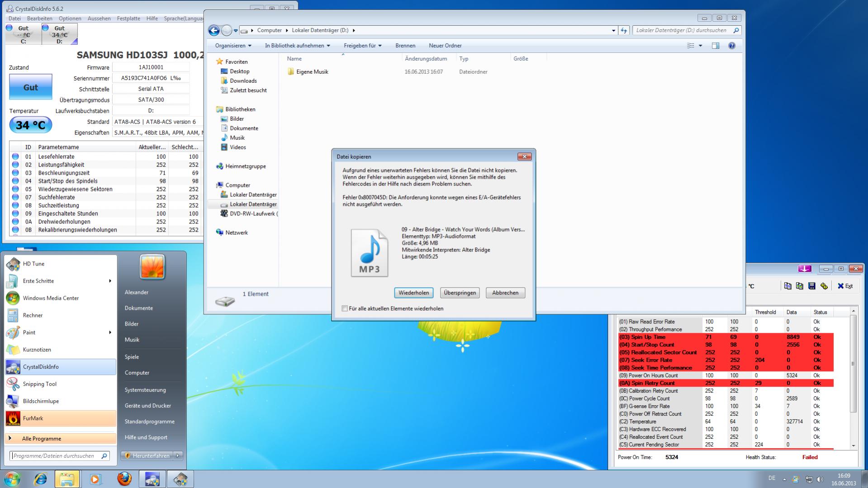The width and height of the screenshot is (868, 488).
Task: Select drive C: disk status in CrystalDiskInfo
Action: [x=23, y=34]
